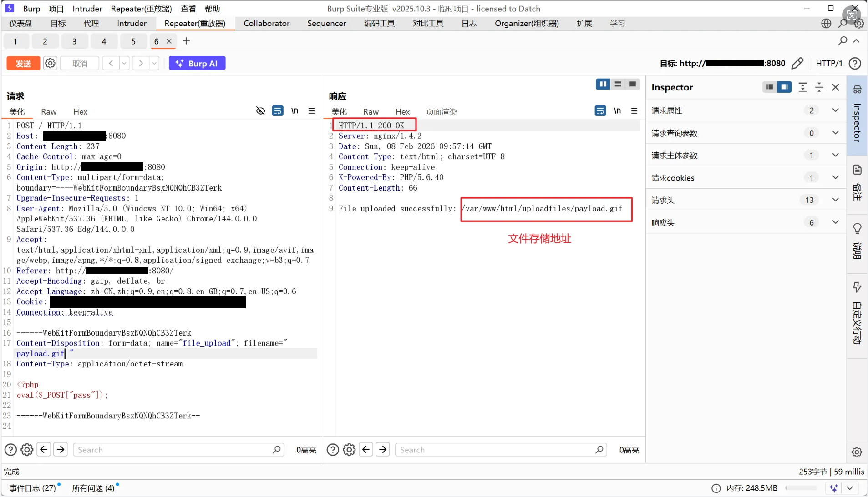Toggle \n display in request editor

pyautogui.click(x=295, y=111)
